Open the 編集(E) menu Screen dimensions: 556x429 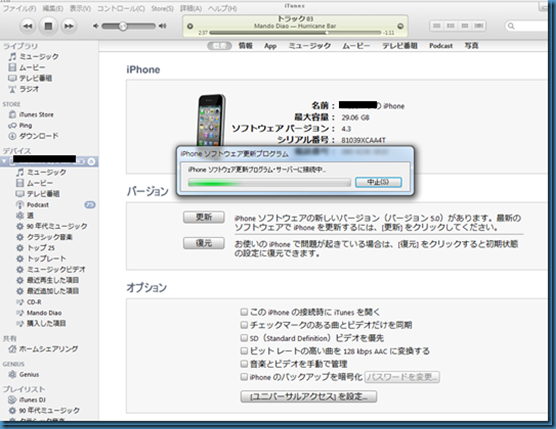tap(52, 8)
